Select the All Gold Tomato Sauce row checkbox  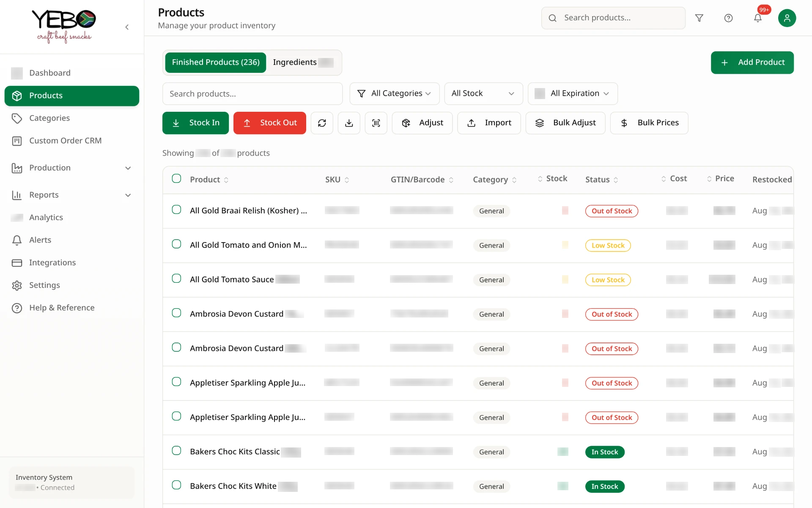point(176,279)
